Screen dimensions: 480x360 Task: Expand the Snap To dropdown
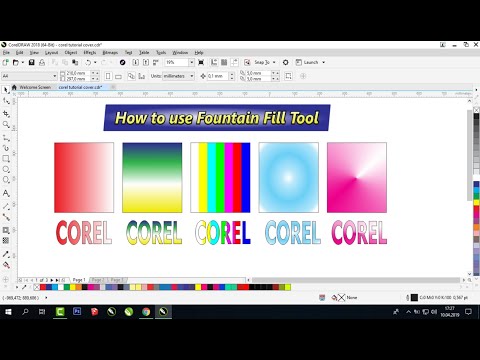(x=274, y=62)
